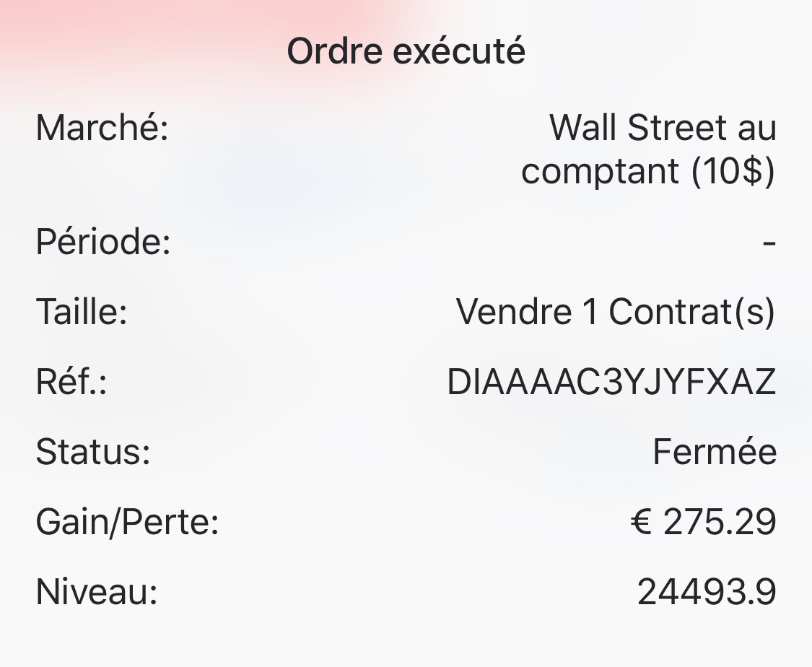The width and height of the screenshot is (812, 667).
Task: Tap the euro symbol in the gain amount
Action: pyautogui.click(x=641, y=522)
